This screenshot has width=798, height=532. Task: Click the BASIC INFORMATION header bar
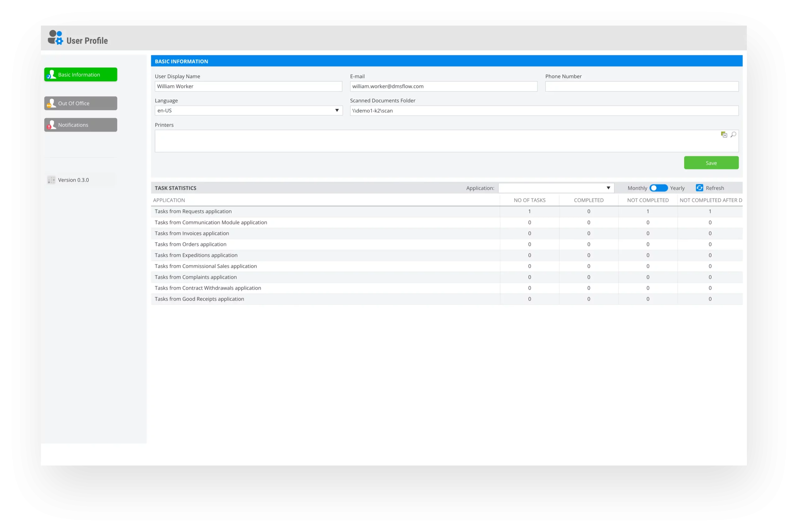coord(446,61)
